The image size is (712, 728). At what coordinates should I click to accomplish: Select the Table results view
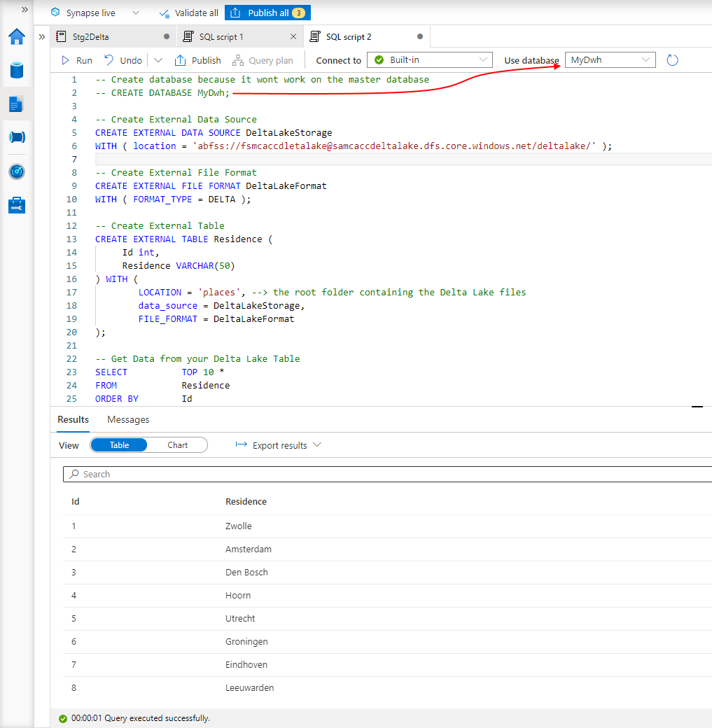coord(118,444)
